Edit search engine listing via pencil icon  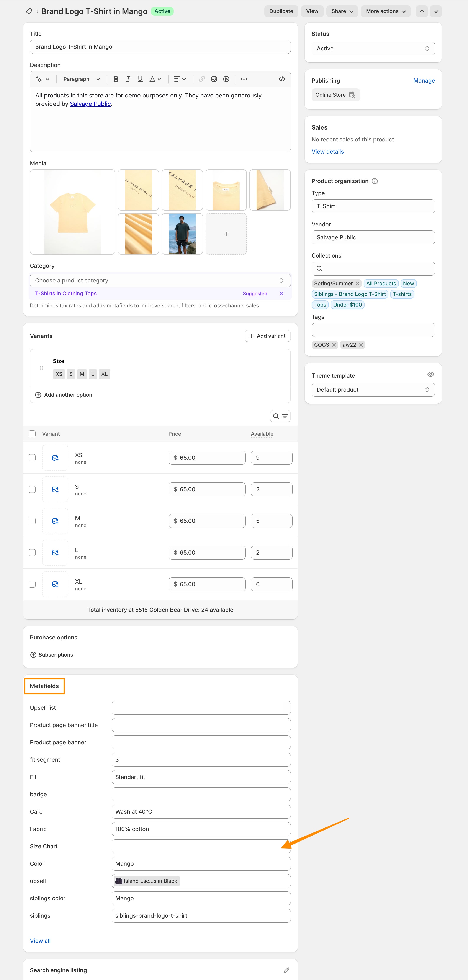tap(286, 970)
